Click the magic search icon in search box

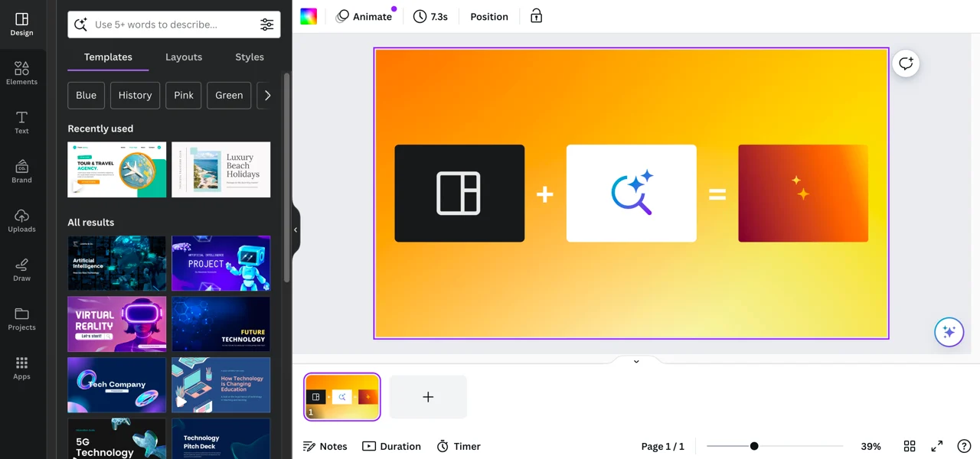(x=80, y=24)
